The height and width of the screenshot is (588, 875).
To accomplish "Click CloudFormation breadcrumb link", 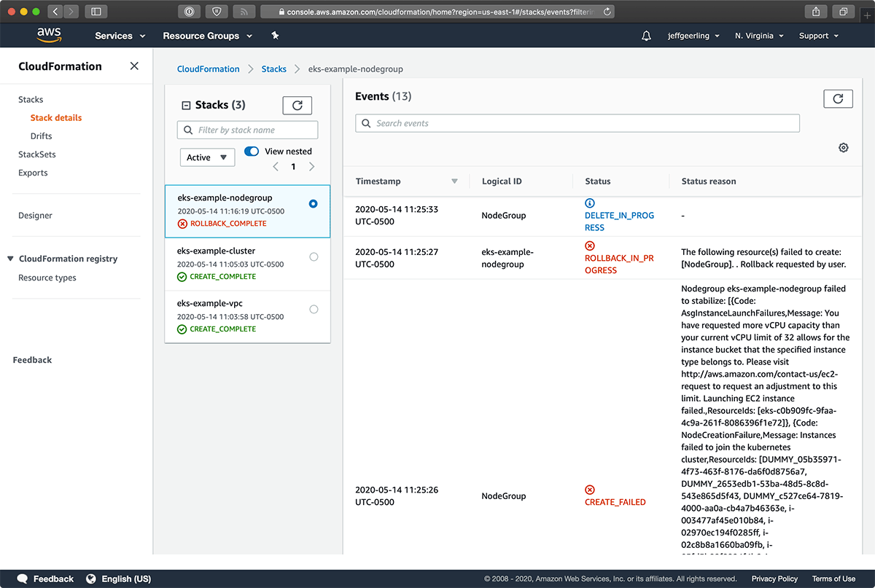I will click(209, 69).
